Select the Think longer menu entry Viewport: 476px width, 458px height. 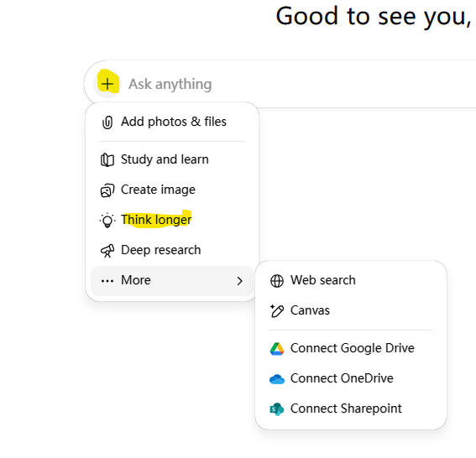point(172,221)
